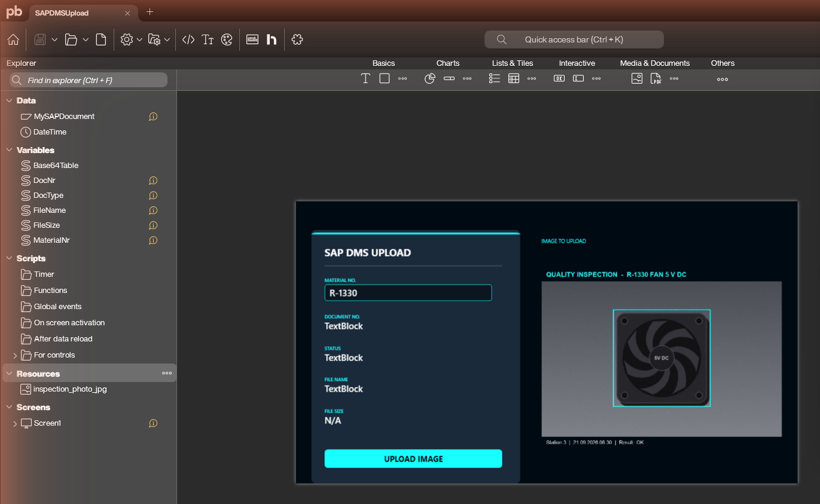Insert a Rectangle shape control
Screen dimensions: 820x504
(x=385, y=78)
